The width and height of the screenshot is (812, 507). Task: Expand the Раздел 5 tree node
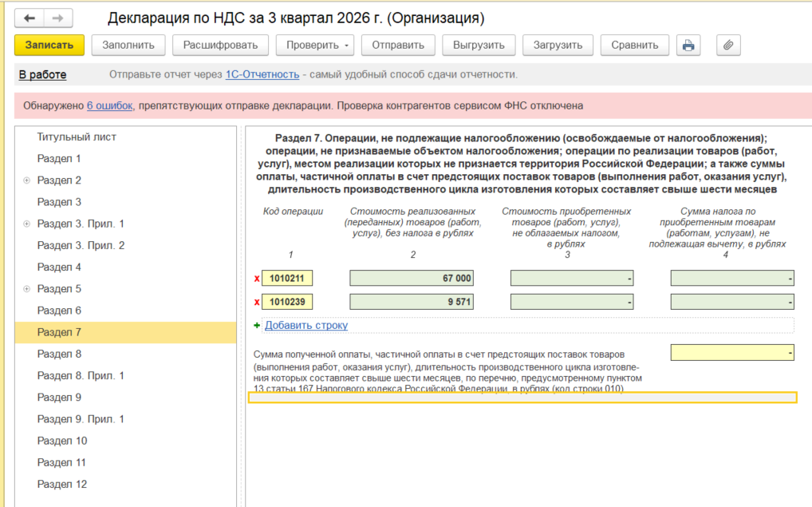pyautogui.click(x=26, y=289)
